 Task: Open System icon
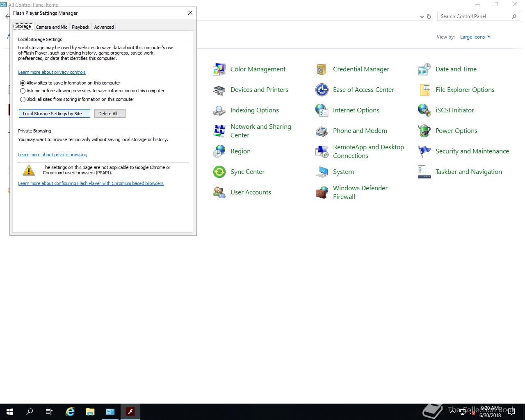(322, 172)
